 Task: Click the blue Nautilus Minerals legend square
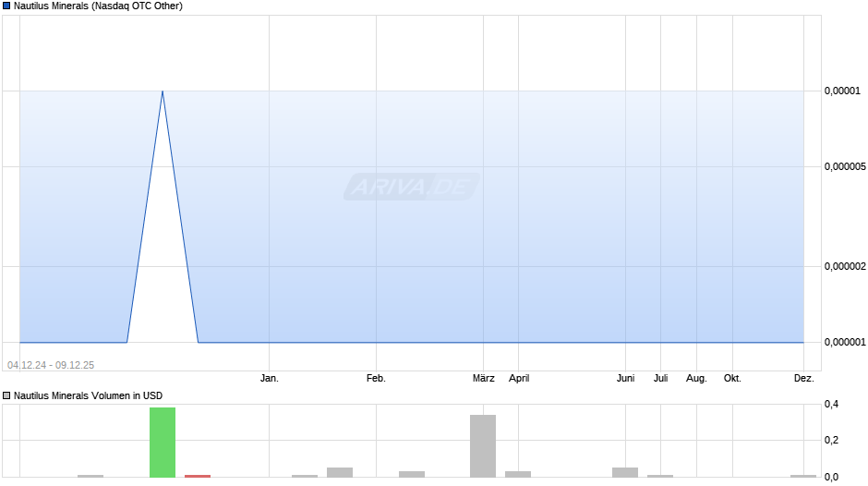(x=6, y=6)
